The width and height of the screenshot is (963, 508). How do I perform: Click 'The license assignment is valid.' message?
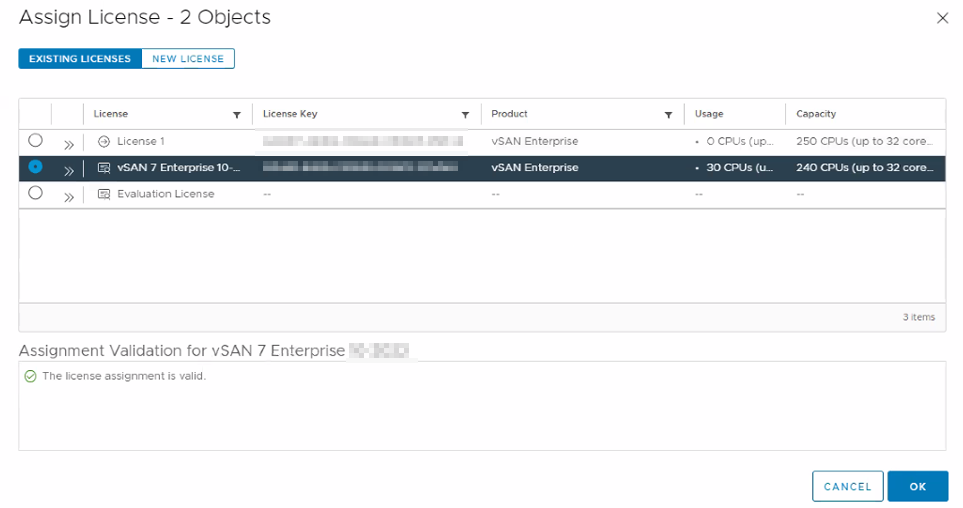coord(124,376)
